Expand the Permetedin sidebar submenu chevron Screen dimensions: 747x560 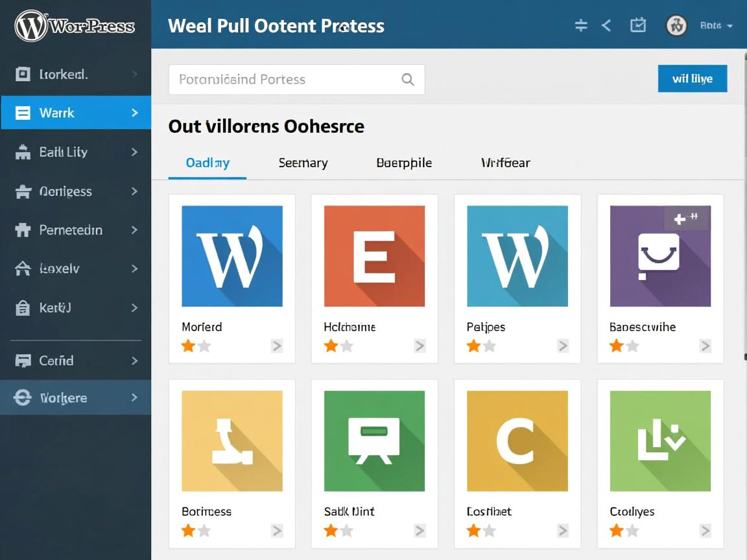point(134,230)
